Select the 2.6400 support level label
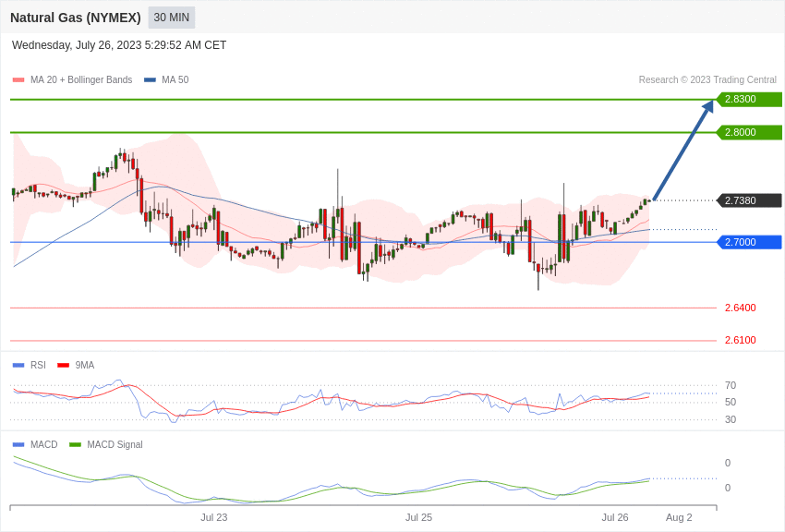The width and height of the screenshot is (785, 532). 740,308
